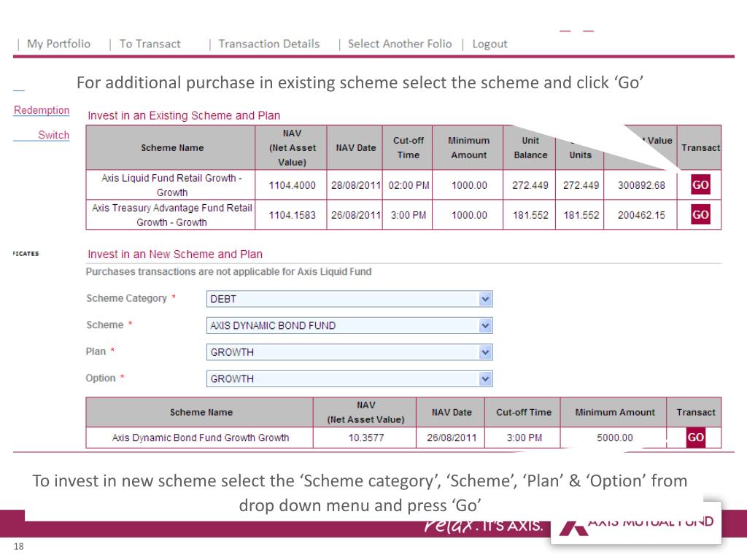Click the value 300892.68 cell
Viewport: 747px width, 560px height.
point(641,185)
